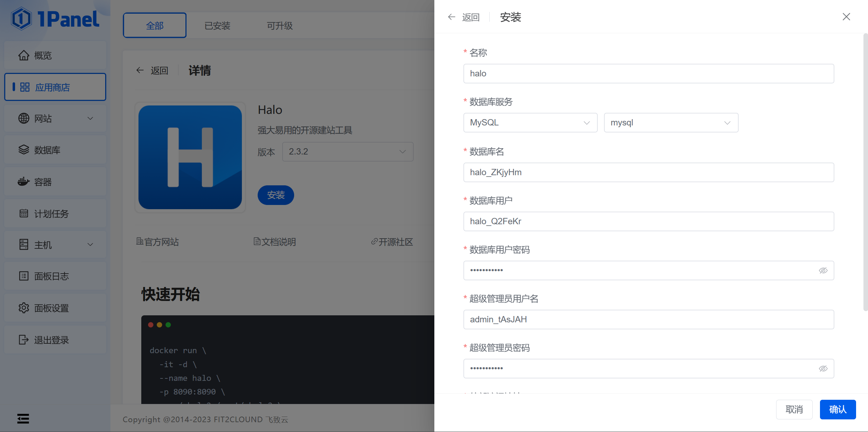Click the '-p 8090:8090 \' code line
The height and width of the screenshot is (432, 868).
(x=192, y=392)
